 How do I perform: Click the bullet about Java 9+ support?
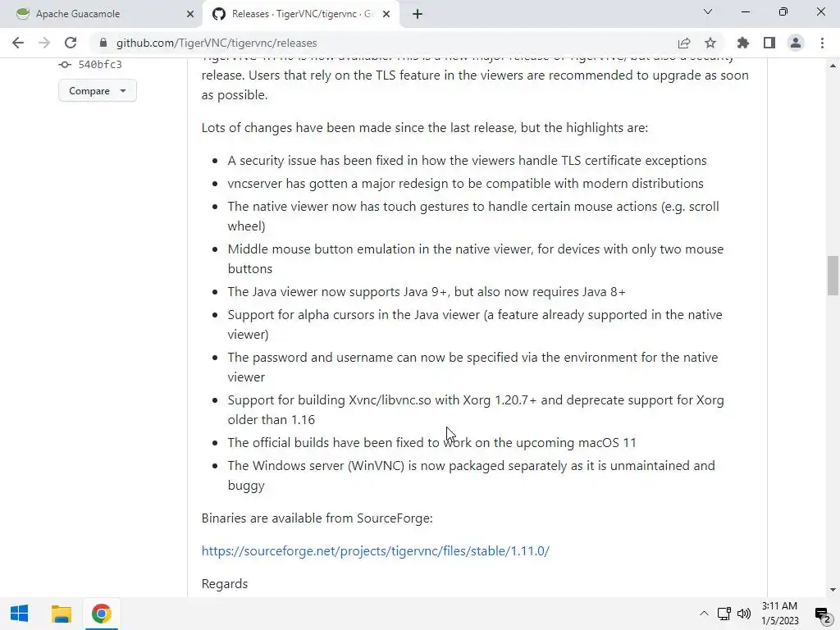coord(427,292)
